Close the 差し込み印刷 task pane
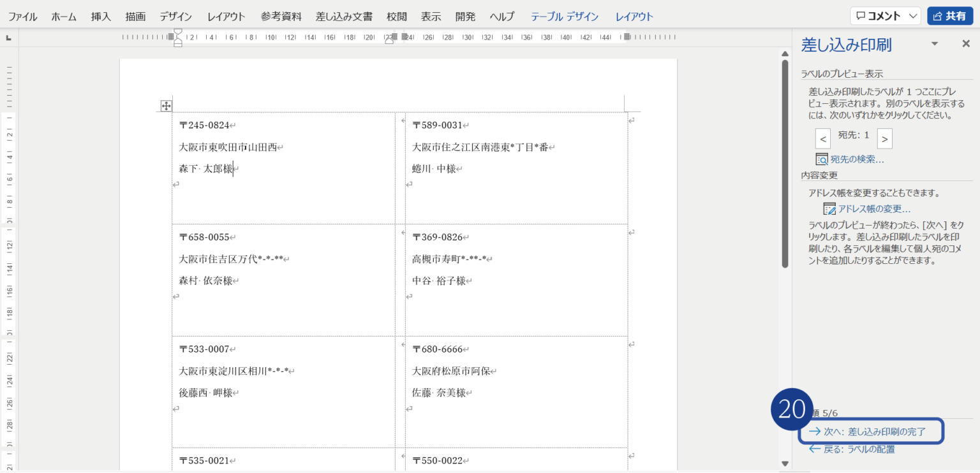The width and height of the screenshot is (980, 473). (965, 44)
